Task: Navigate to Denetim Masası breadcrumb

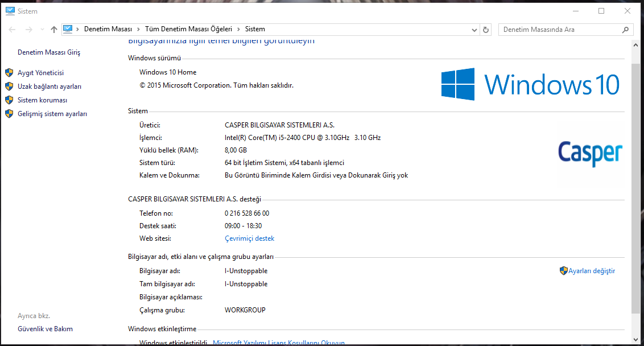Action: tap(108, 29)
